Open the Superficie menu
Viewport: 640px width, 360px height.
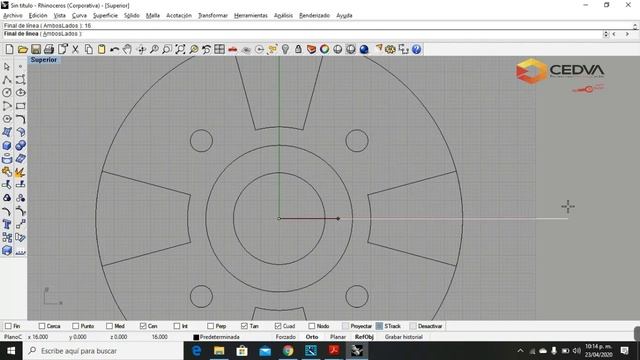[x=105, y=16]
